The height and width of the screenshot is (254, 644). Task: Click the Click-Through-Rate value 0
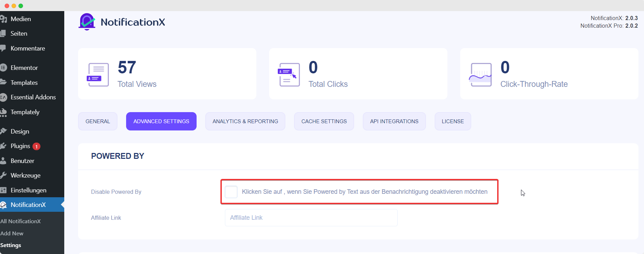pyautogui.click(x=505, y=67)
